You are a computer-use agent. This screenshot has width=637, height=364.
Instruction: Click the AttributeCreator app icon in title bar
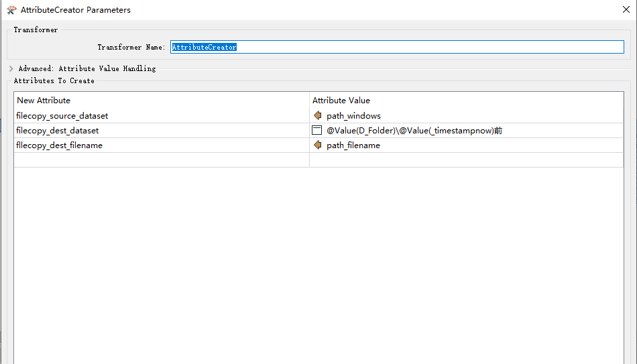[x=12, y=10]
